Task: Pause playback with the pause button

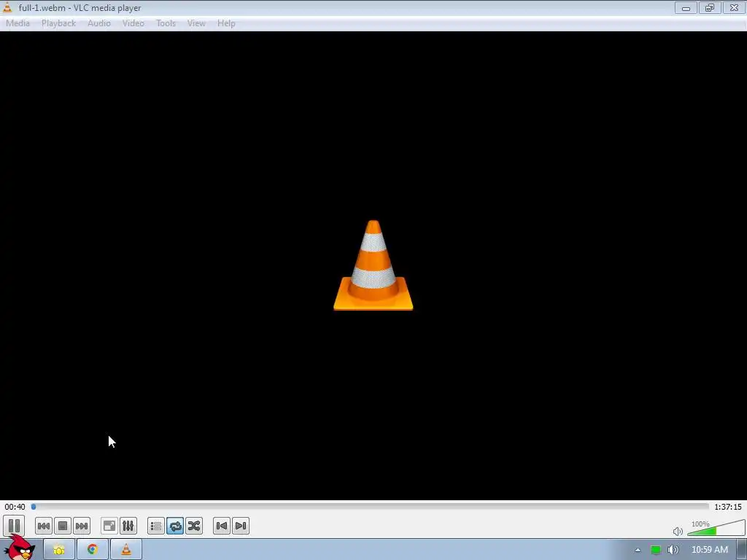Action: 14,526
